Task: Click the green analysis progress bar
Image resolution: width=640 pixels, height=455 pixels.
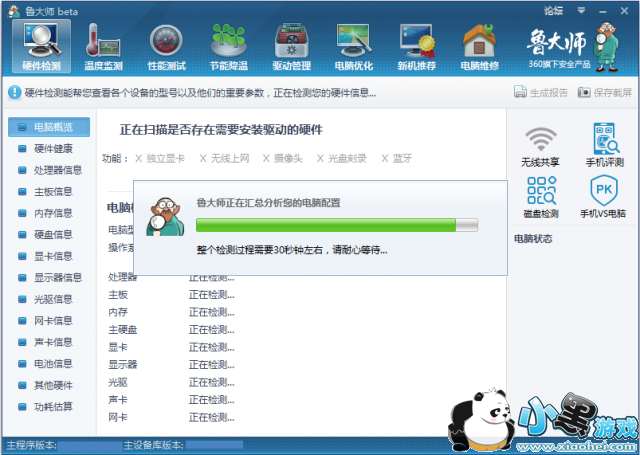Action: point(337,225)
